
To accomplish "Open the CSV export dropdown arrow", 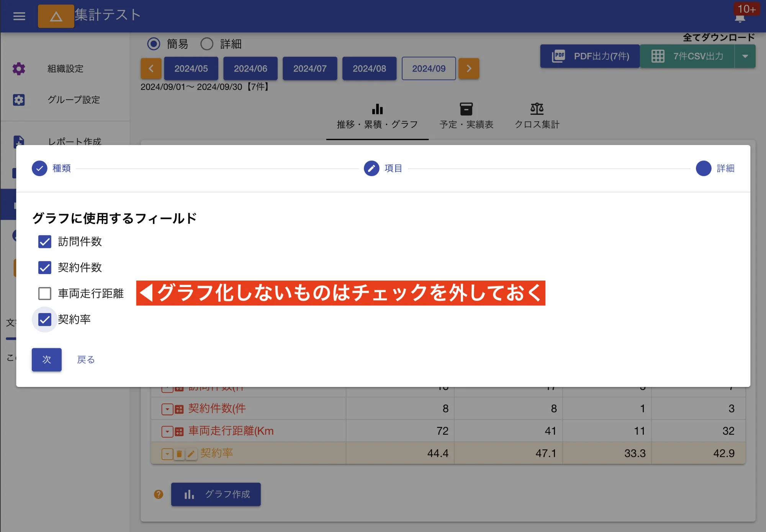I will (745, 56).
